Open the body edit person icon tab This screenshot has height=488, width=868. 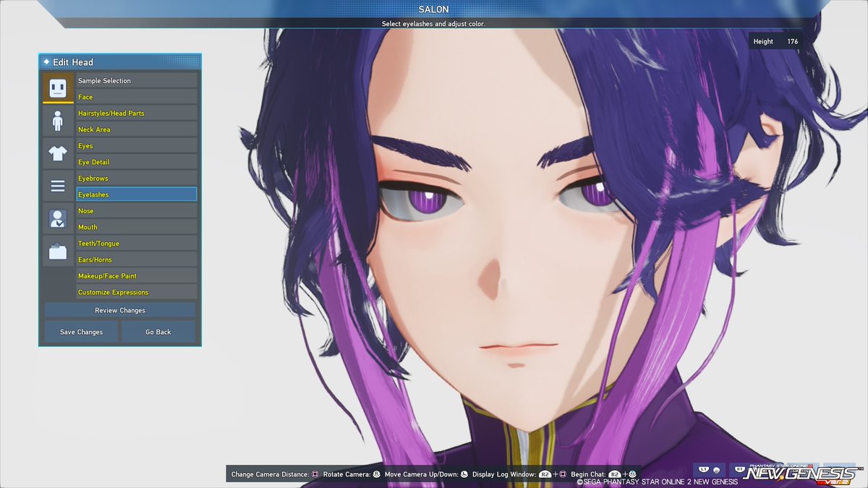tap(58, 120)
